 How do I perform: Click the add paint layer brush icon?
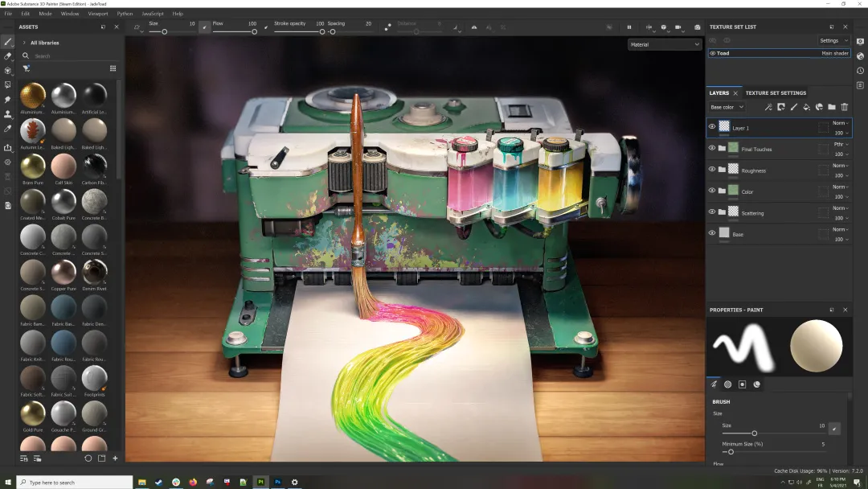pos(793,107)
